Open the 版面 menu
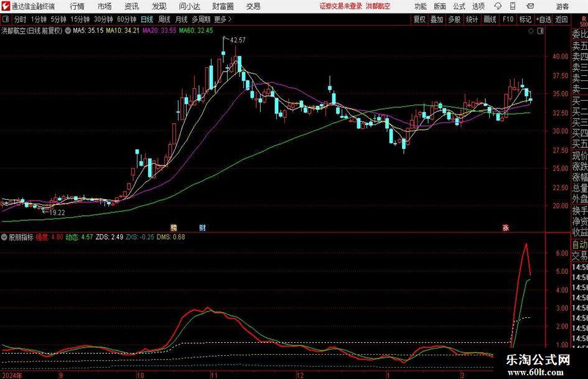This screenshot has width=588, height=379. click(x=440, y=6)
